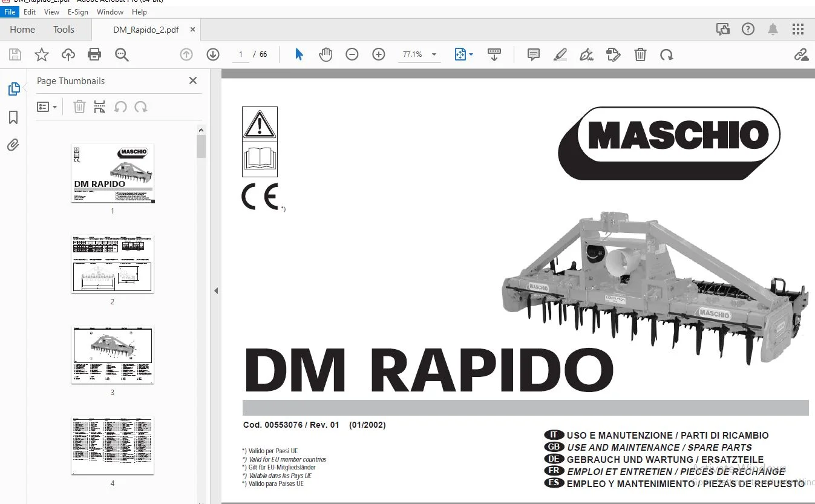Collapse the navigation pane with the arrow
Screen dimensions: 815x504
216,290
